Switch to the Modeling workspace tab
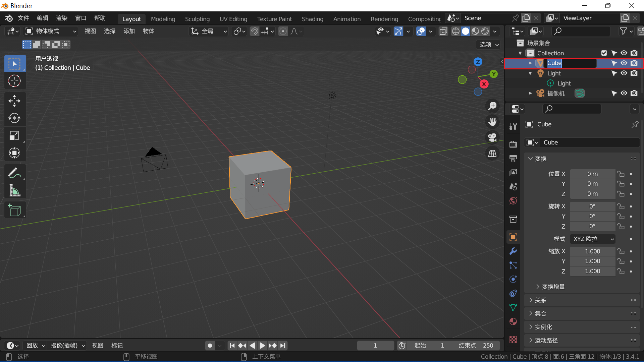 pyautogui.click(x=163, y=19)
